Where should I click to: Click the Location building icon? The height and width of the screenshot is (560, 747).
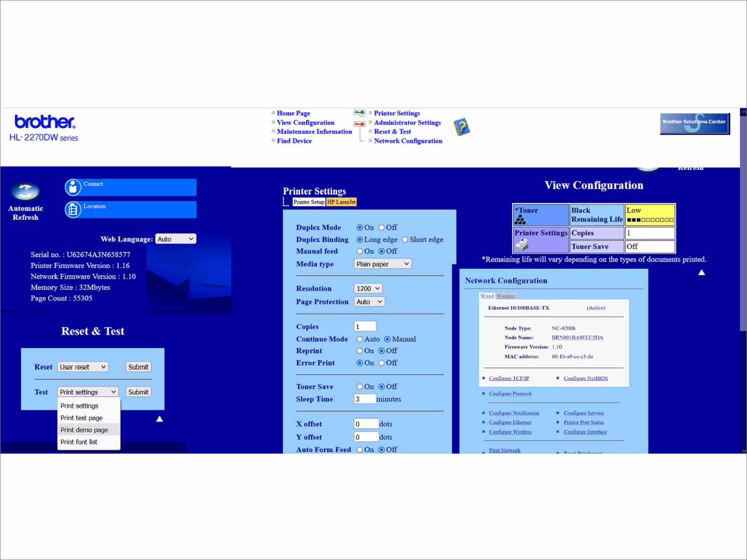point(73,210)
